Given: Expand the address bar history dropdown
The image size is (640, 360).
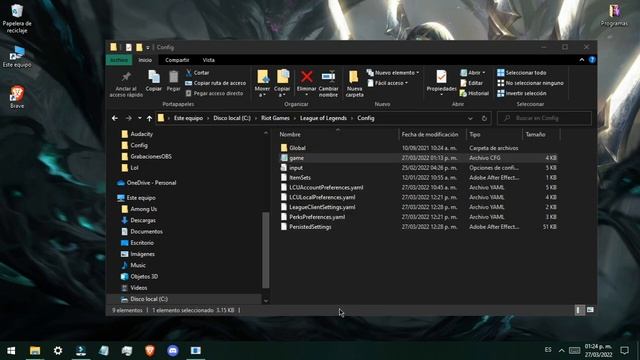Looking at the screenshot, I should pos(470,118).
